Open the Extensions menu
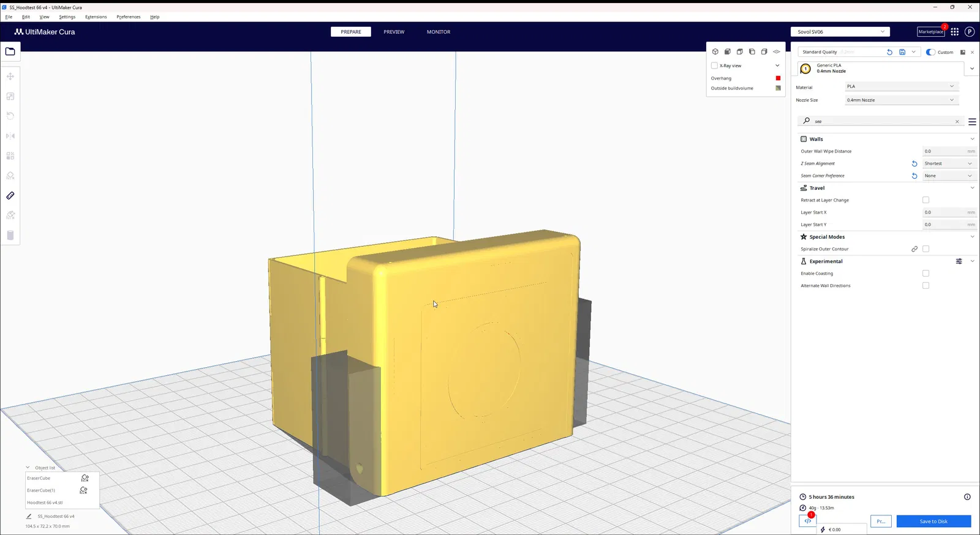980x535 pixels. (x=96, y=17)
